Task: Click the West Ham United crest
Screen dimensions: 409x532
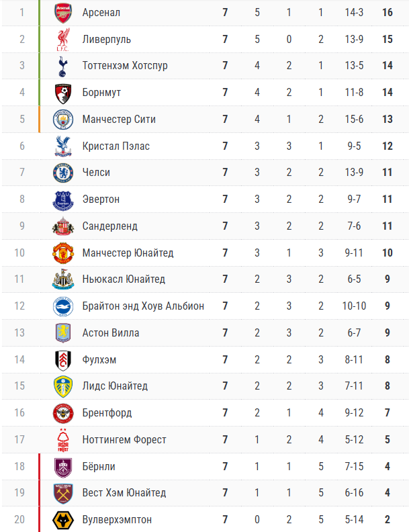Action: pyautogui.click(x=62, y=492)
